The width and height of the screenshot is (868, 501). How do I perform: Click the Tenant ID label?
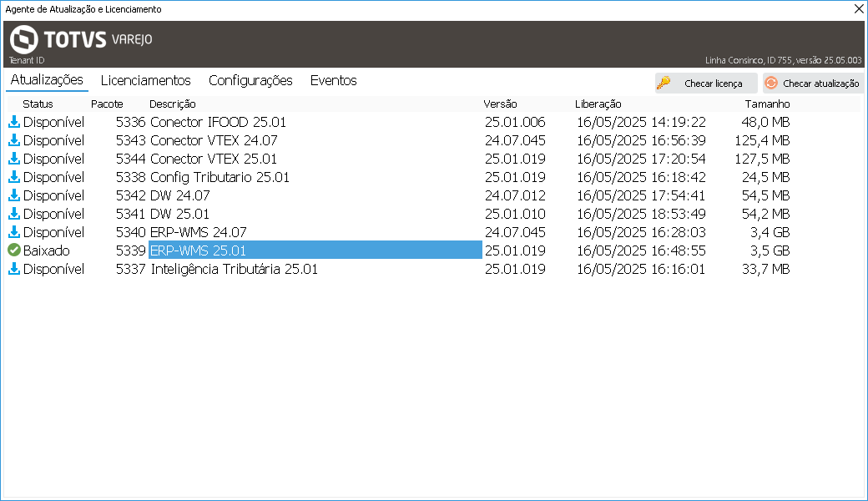tap(27, 60)
